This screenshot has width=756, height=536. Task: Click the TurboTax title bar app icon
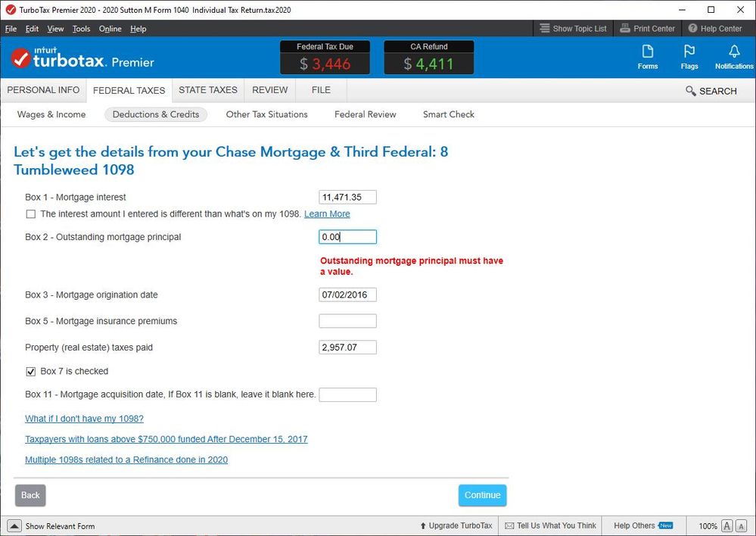tap(10, 10)
